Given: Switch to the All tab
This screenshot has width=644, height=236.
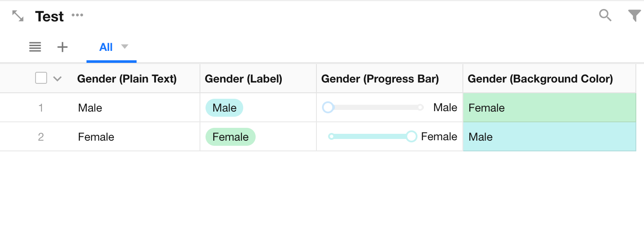Looking at the screenshot, I should click(106, 47).
